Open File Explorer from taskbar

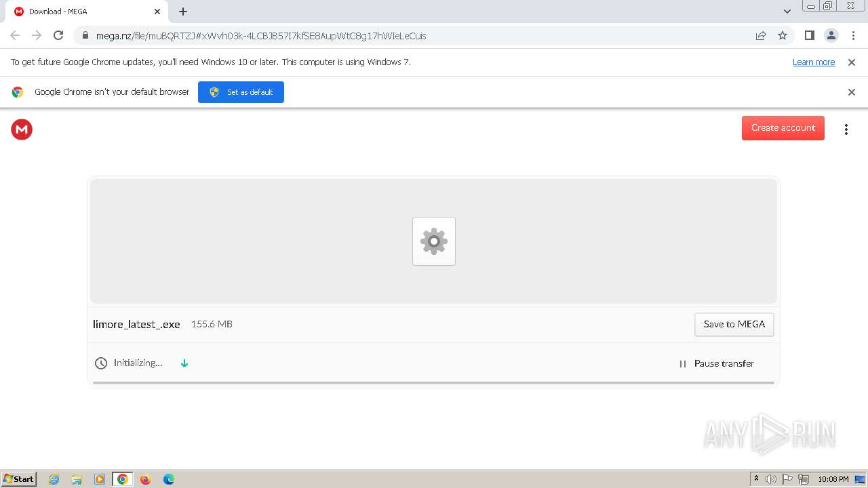tap(77, 479)
